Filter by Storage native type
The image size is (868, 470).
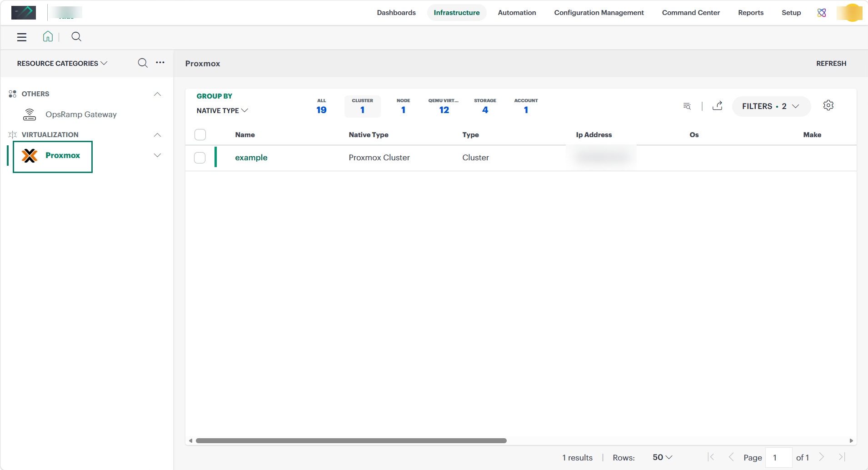coord(485,106)
